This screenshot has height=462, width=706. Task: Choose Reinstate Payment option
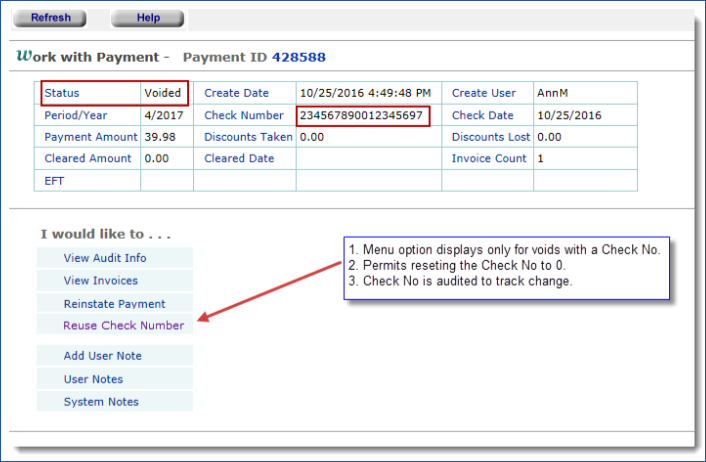[114, 303]
